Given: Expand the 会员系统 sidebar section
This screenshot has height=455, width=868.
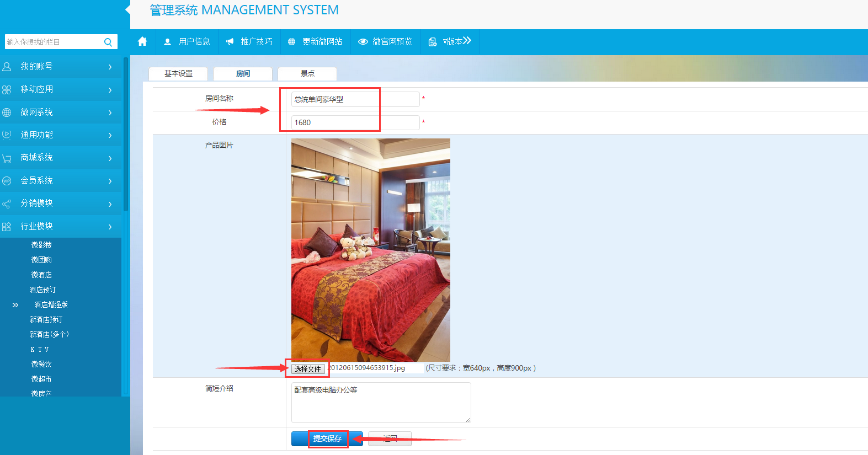Looking at the screenshot, I should coord(61,181).
